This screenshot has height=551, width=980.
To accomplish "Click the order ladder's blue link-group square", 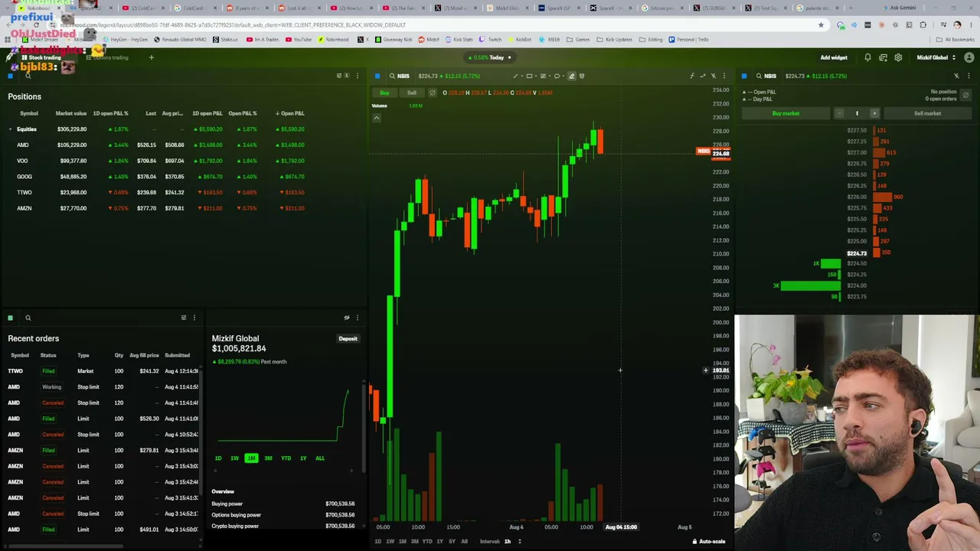I will [x=744, y=76].
